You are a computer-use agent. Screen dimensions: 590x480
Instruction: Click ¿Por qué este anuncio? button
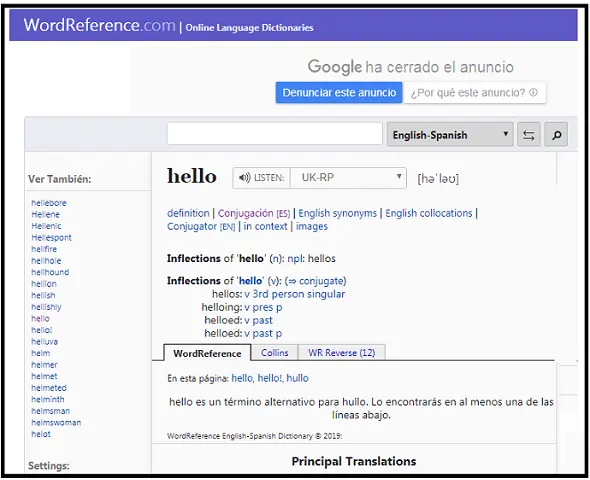point(474,93)
